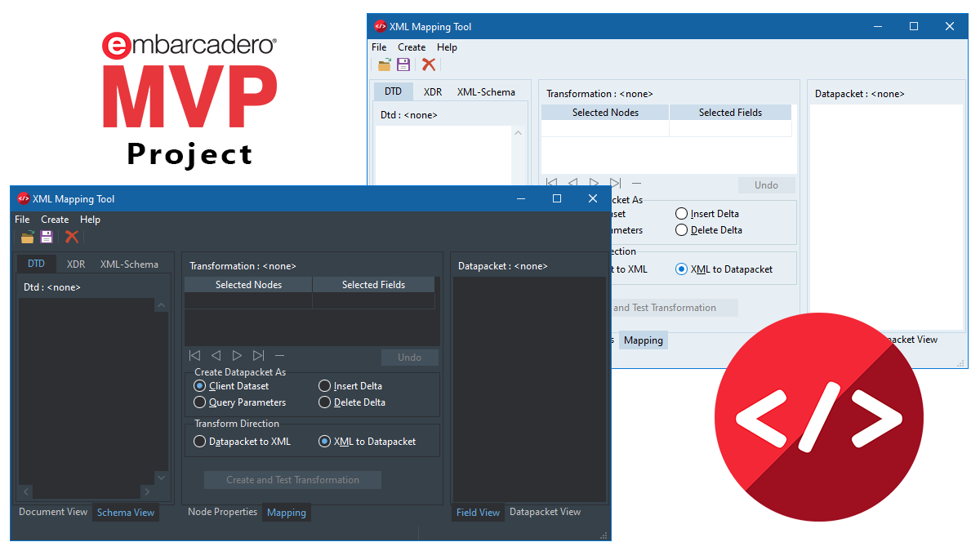
Task: Go to first record in light window navigator
Action: coord(551,184)
